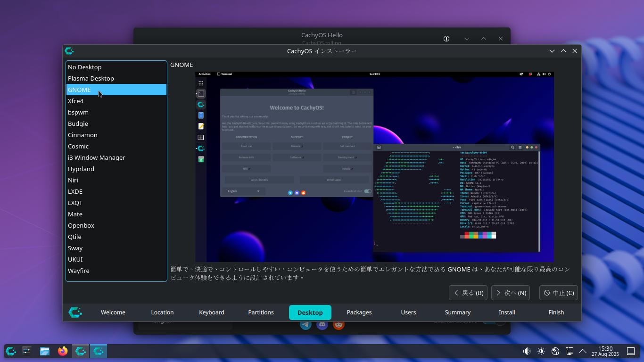Open brightness control in system tray
This screenshot has height=362, width=644.
point(541,351)
